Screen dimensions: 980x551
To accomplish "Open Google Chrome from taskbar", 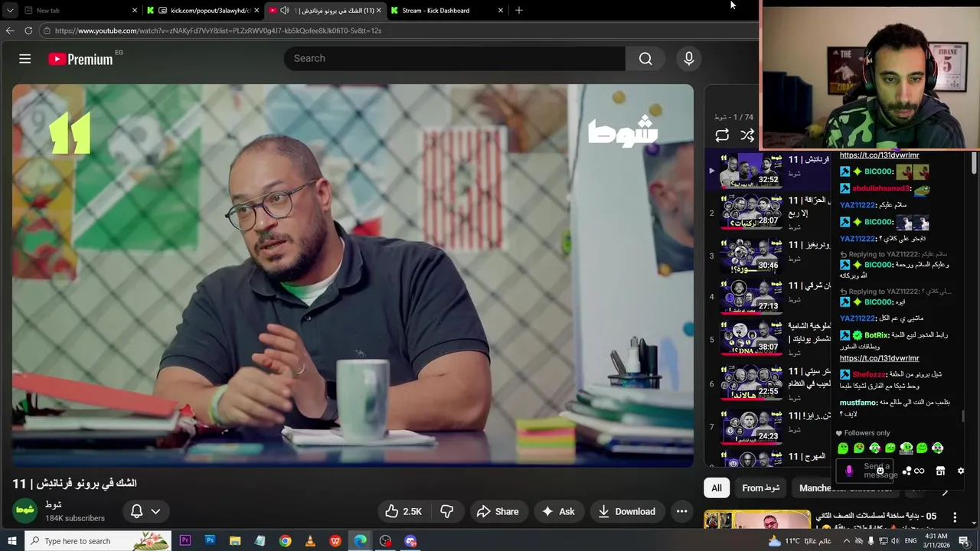I will pos(285,541).
